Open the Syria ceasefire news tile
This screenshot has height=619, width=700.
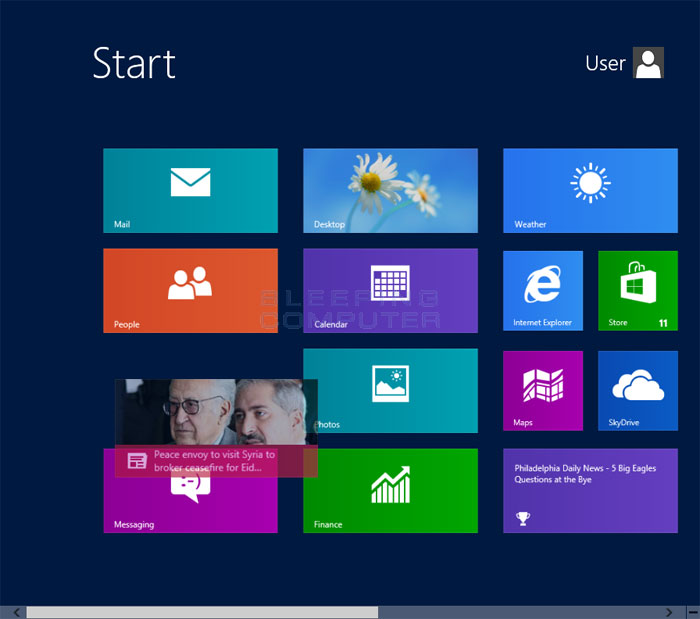click(216, 428)
